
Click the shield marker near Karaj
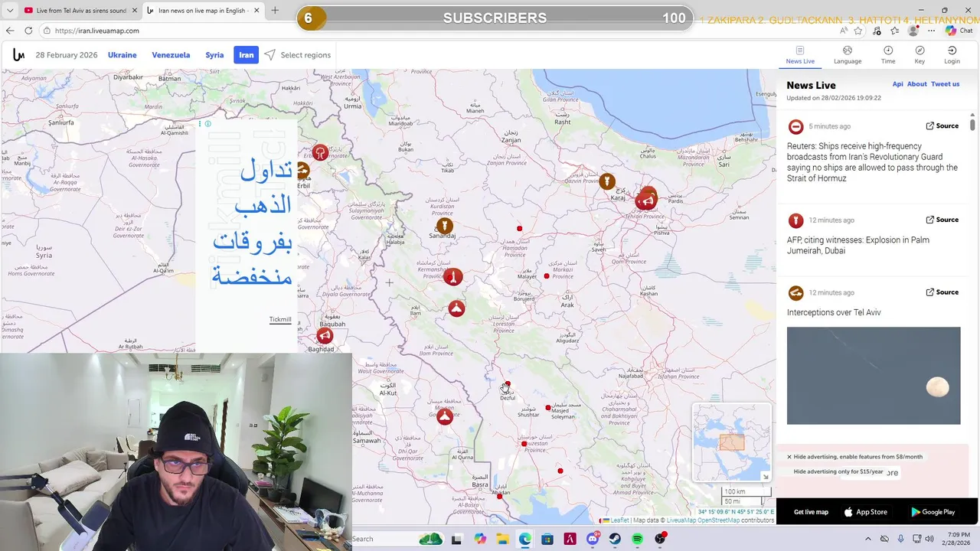point(607,181)
